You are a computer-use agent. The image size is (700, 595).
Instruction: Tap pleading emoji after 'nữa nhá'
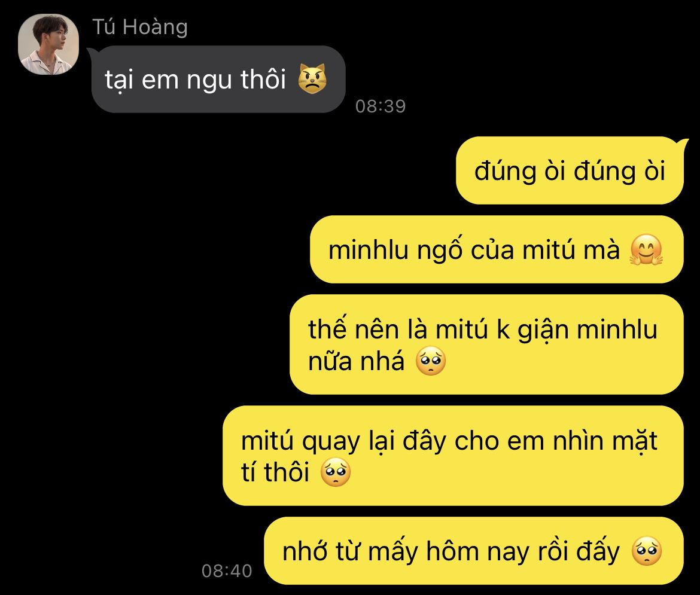(430, 361)
